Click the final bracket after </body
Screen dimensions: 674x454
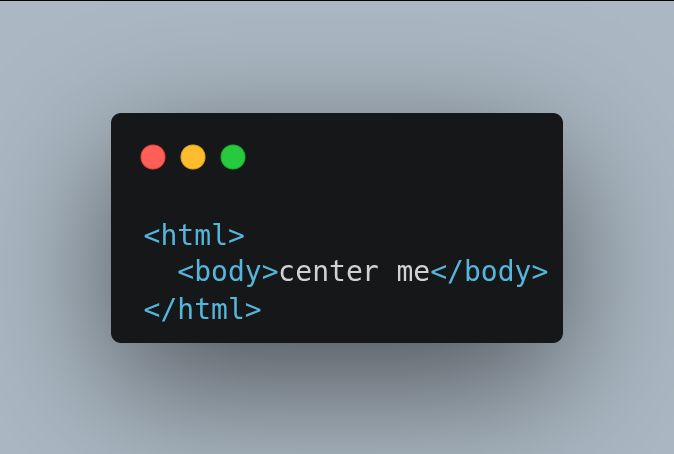pyautogui.click(x=540, y=273)
